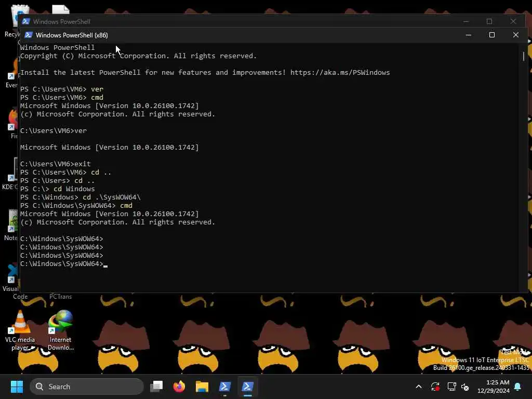Click the 'C:\Users\VM6>ver' line
This screenshot has height=399, width=532.
point(54,130)
